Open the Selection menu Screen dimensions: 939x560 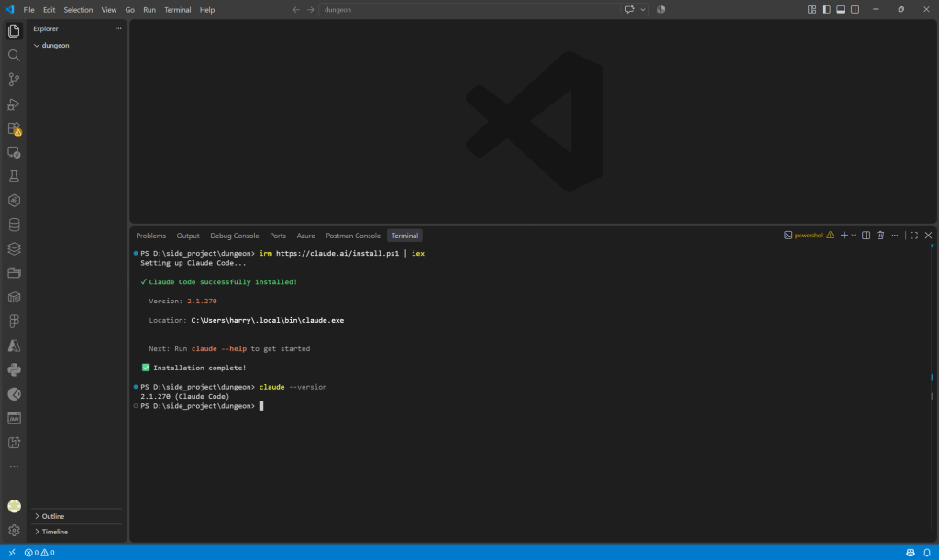[78, 9]
